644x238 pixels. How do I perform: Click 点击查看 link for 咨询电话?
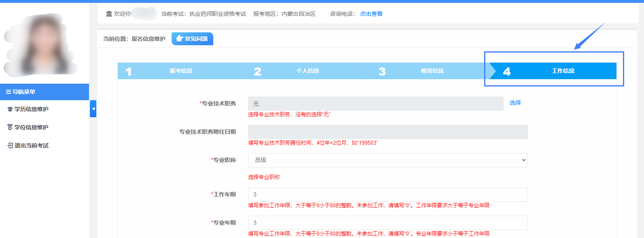coord(371,14)
